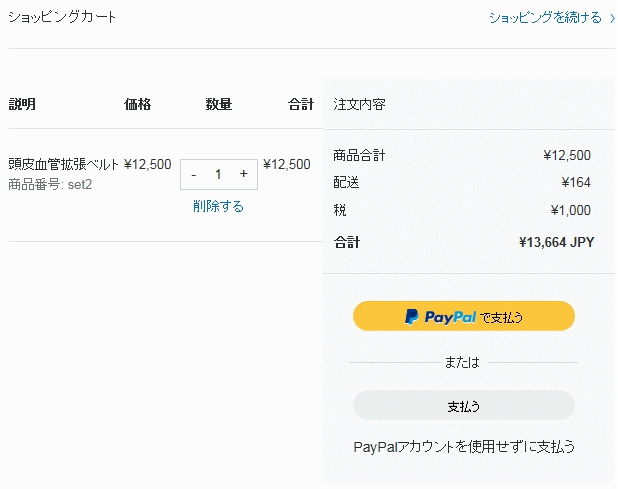Click the ¥13,664 JPY order total
Viewport: 618px width, 489px height.
[557, 242]
